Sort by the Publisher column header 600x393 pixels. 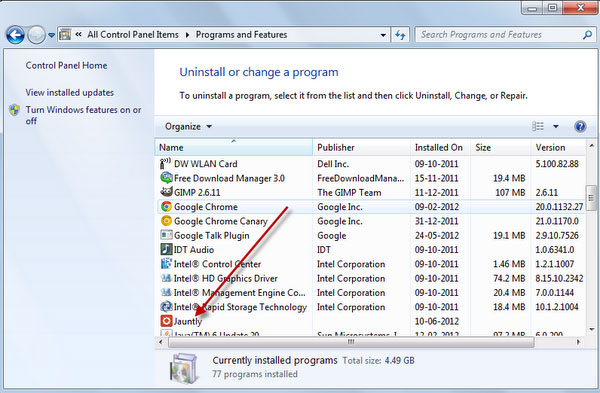362,147
